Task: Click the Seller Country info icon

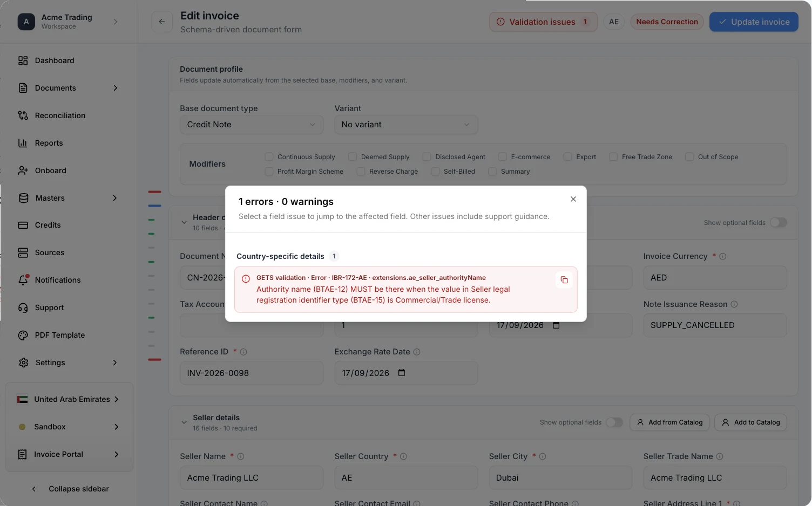Action: [x=403, y=456]
